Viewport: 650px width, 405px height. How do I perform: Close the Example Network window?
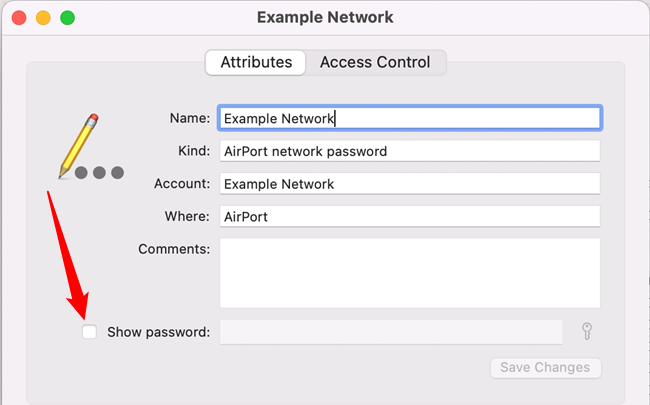click(19, 18)
